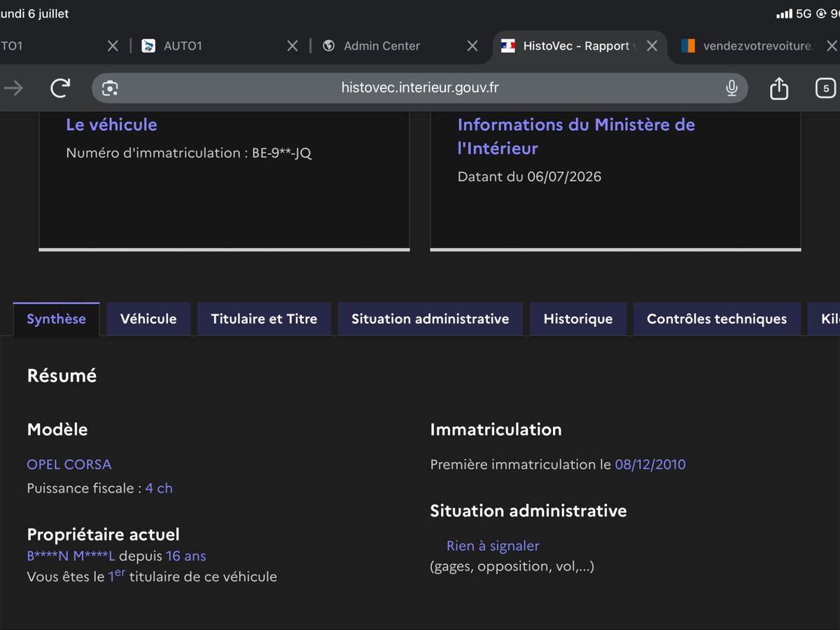
Task: Click the first registration date 08/12/2010
Action: [x=650, y=465]
